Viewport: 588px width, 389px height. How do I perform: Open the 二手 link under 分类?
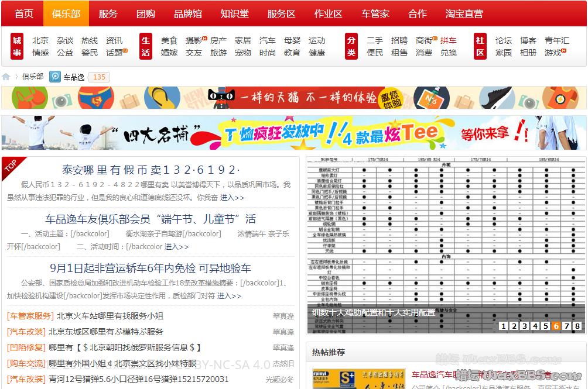coord(375,40)
